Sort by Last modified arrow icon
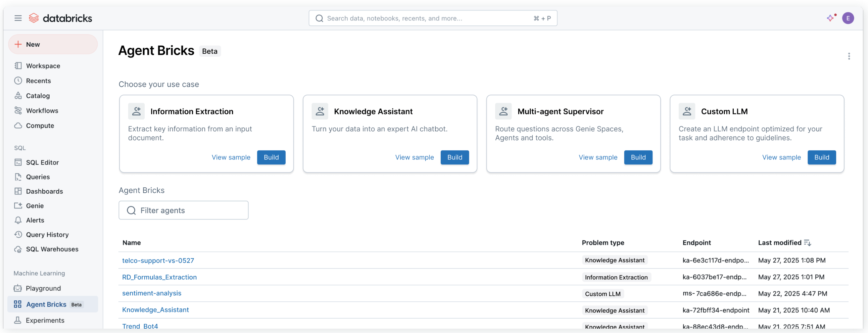This screenshot has width=868, height=333. click(x=808, y=243)
